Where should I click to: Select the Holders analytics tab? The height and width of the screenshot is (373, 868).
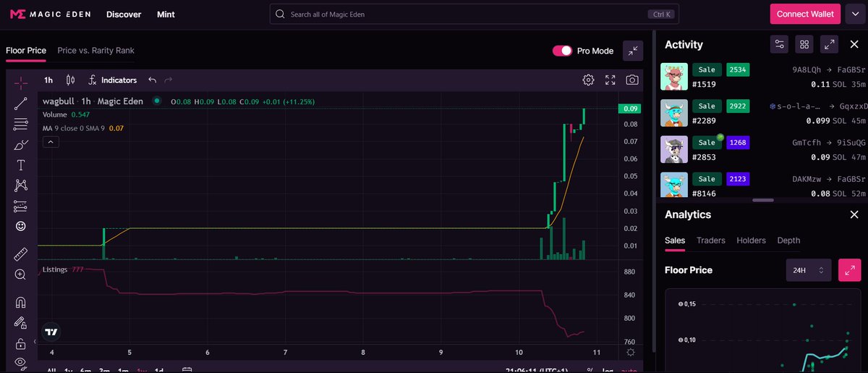[x=752, y=240]
